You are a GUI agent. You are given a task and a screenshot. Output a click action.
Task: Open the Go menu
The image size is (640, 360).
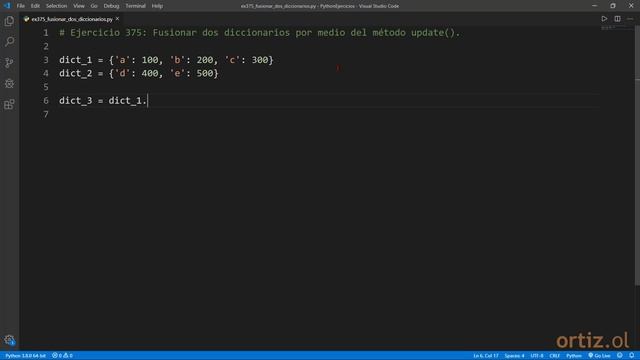click(x=94, y=6)
